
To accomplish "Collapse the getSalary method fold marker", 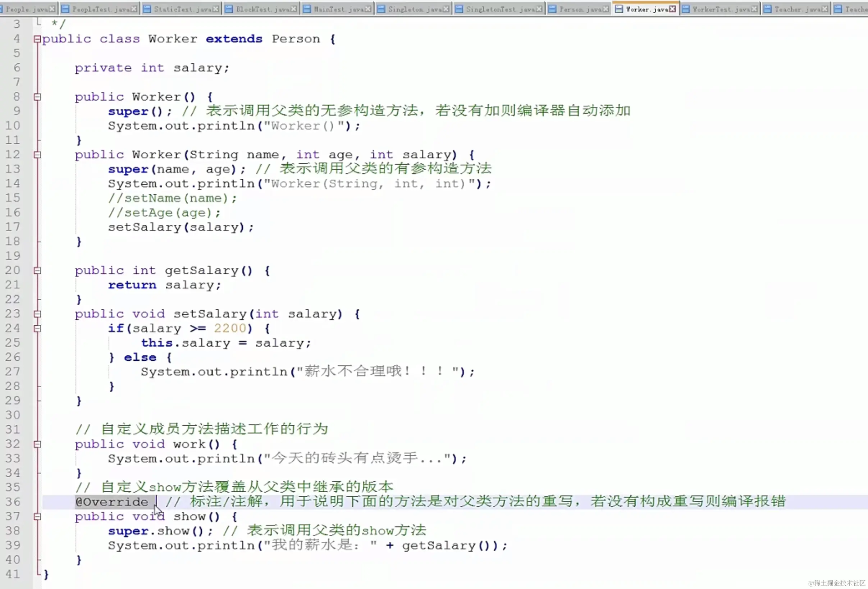I will click(x=37, y=271).
